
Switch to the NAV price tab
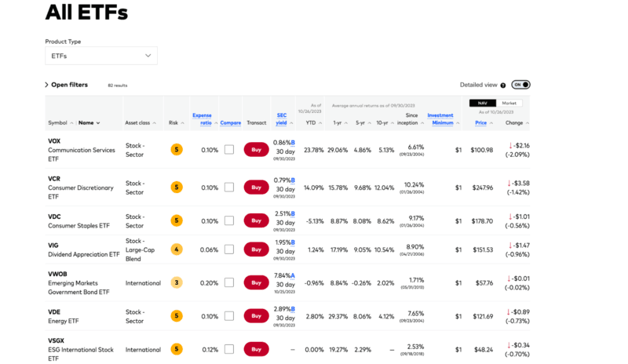[483, 103]
